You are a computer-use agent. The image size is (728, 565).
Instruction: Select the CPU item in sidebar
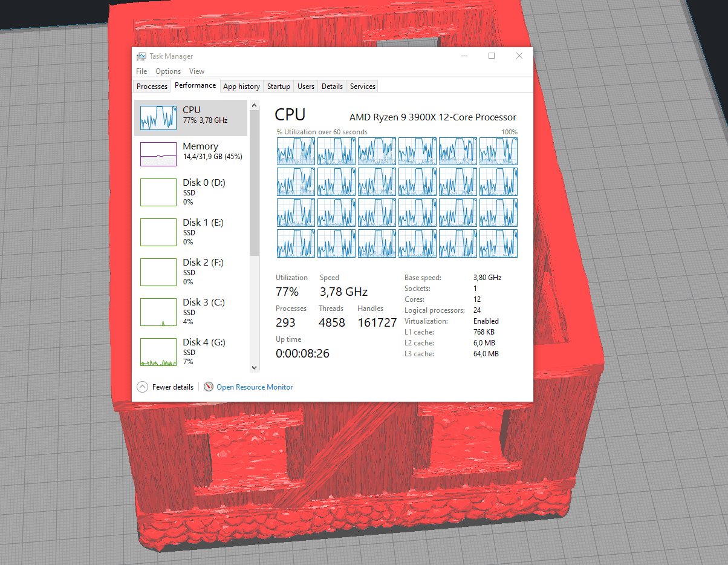click(x=190, y=118)
